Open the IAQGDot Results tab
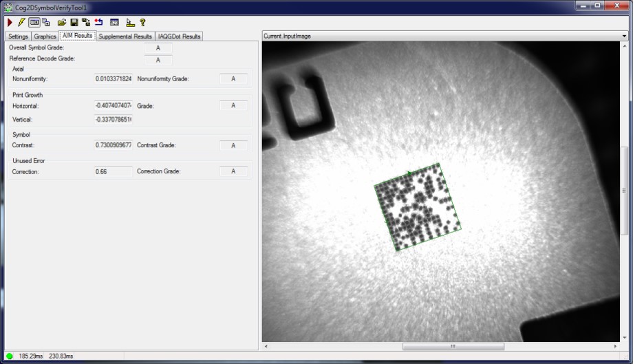633x364 pixels. coord(180,36)
